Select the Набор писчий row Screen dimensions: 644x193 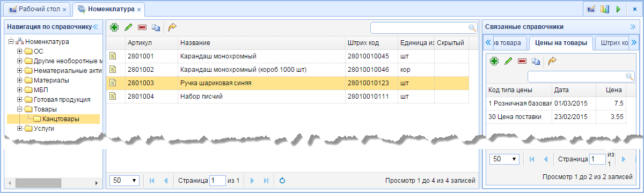coord(288,96)
